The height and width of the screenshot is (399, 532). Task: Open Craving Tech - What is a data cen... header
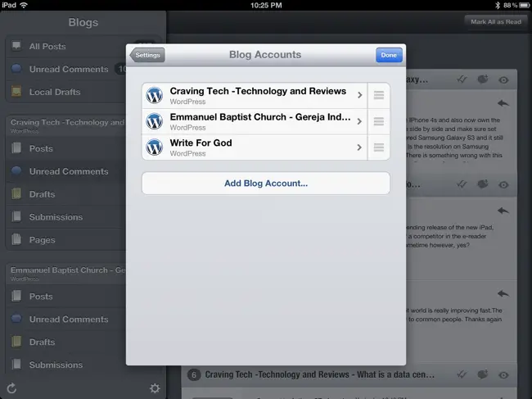[319, 374]
